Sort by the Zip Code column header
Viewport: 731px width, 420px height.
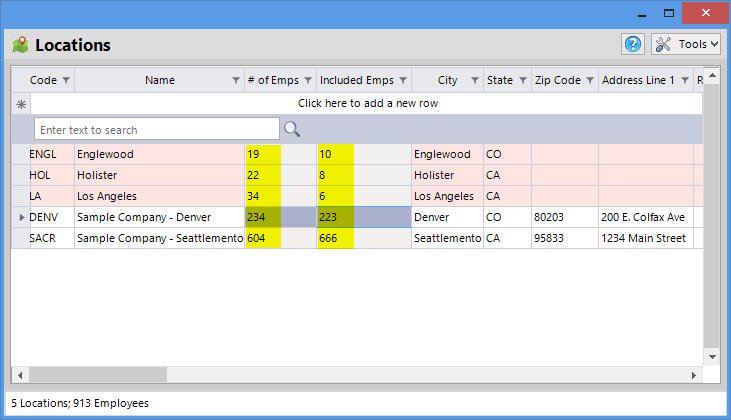[558, 80]
